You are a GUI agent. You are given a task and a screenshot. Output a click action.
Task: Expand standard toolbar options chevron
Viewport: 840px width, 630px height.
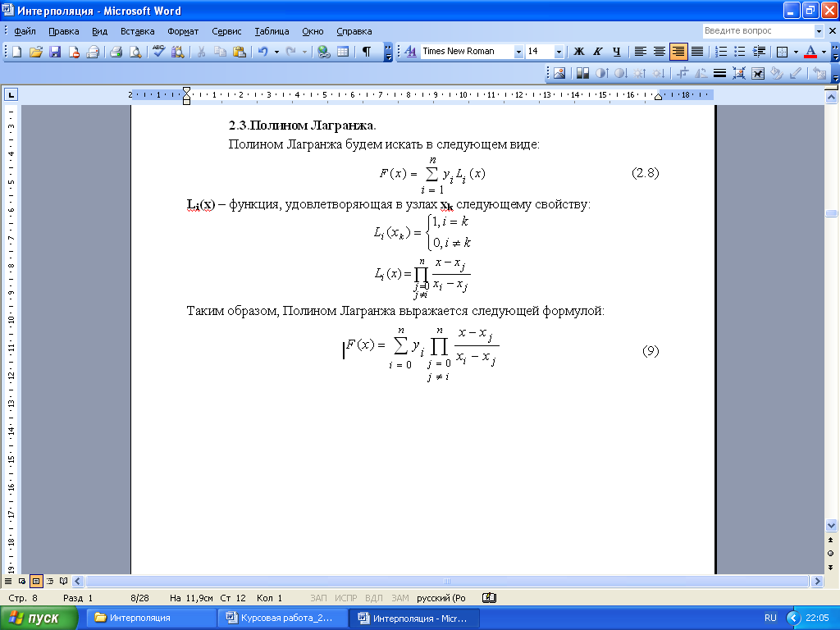[x=388, y=52]
